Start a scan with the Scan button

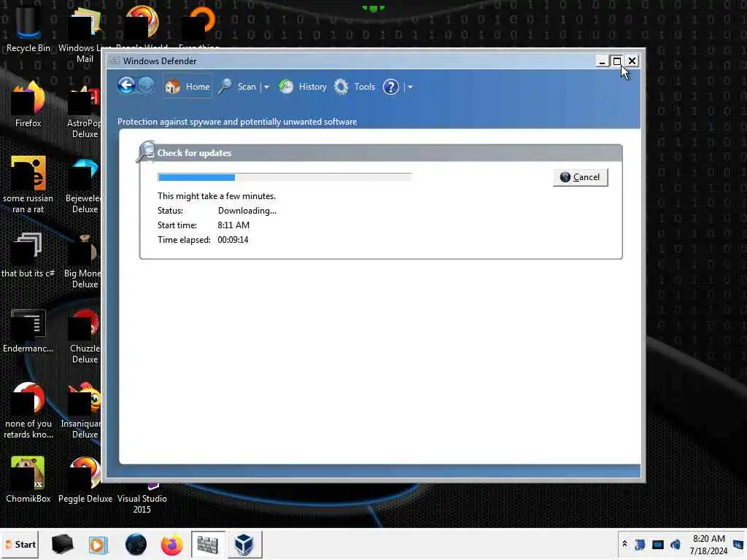pos(237,87)
